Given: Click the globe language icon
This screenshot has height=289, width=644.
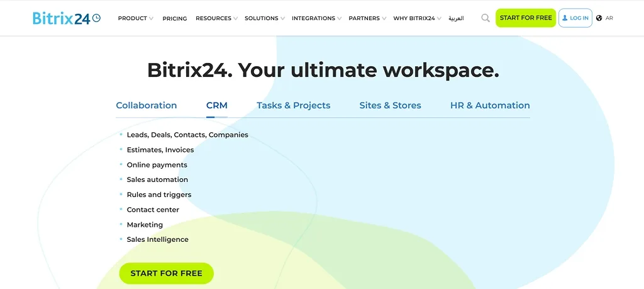Looking at the screenshot, I should point(599,18).
